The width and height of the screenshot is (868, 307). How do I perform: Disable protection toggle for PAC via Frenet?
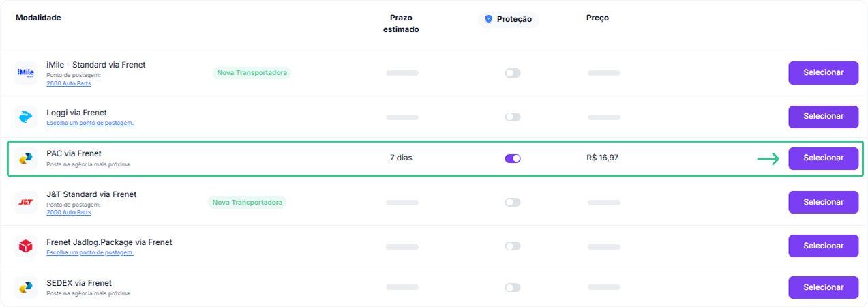click(x=512, y=158)
